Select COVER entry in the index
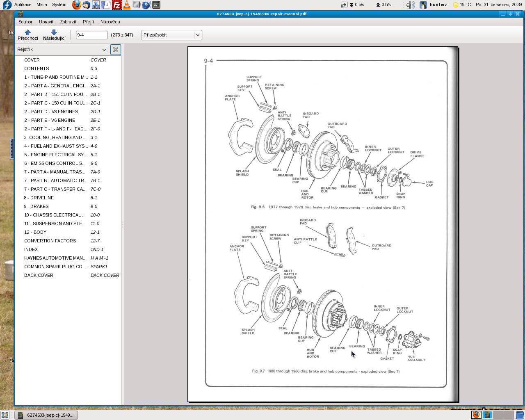 click(68, 60)
